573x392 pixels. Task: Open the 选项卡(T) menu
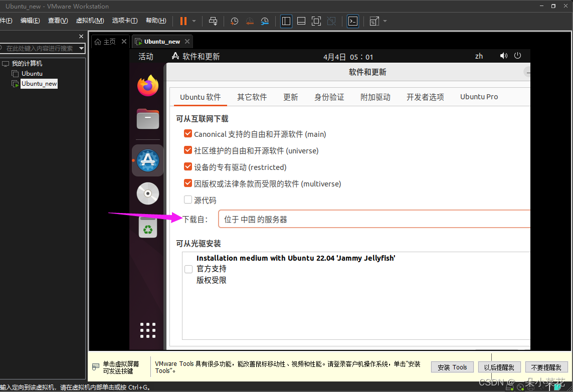pos(125,21)
